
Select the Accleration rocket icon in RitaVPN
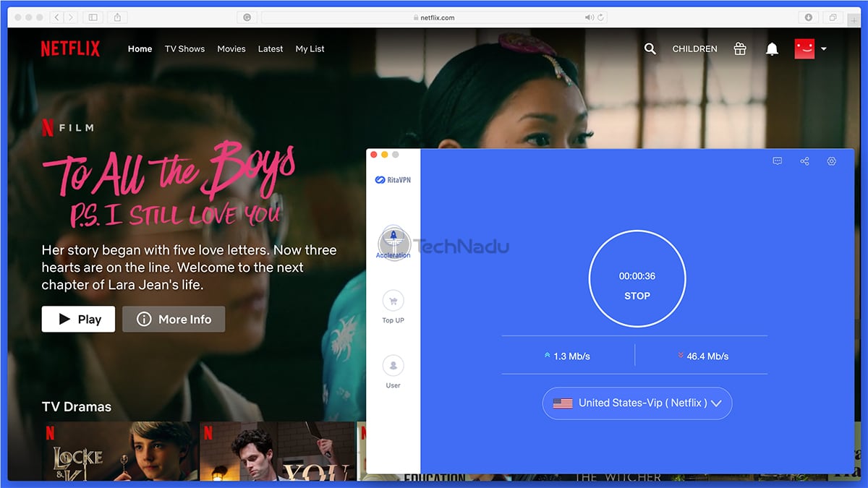tap(393, 236)
